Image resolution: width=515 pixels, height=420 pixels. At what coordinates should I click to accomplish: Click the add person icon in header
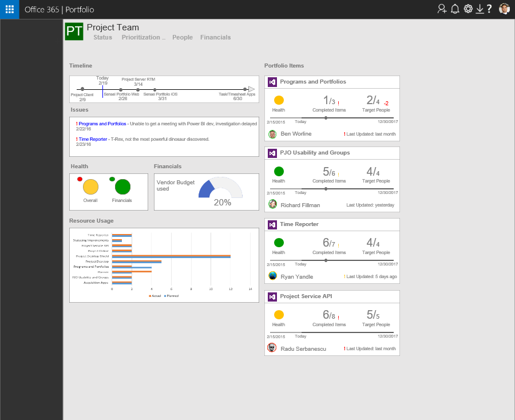point(442,9)
